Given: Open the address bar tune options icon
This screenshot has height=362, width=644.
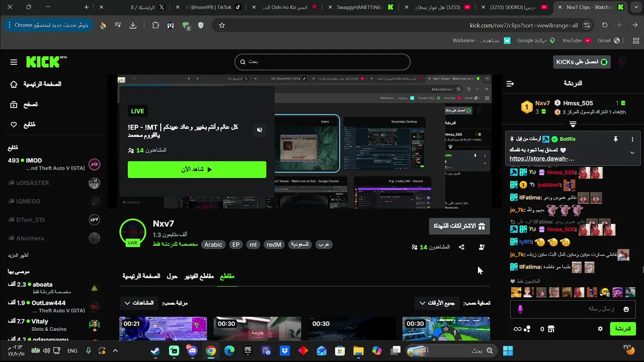Looking at the screenshot, I should 587,25.
